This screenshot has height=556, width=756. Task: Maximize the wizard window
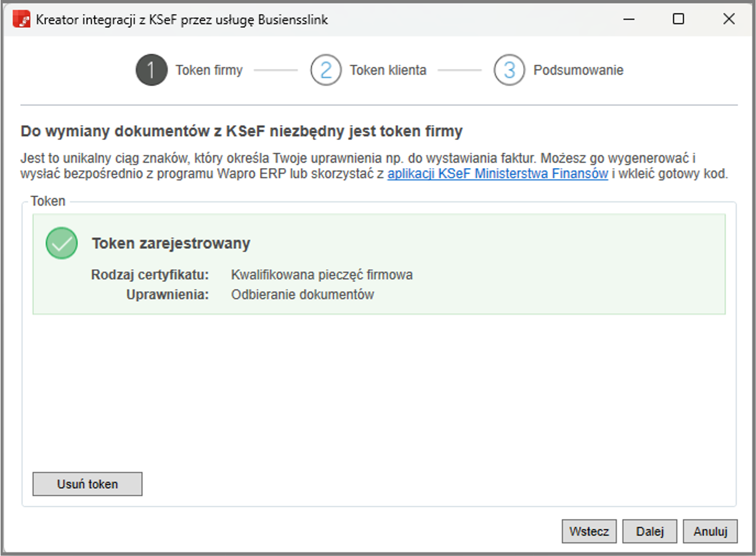[x=678, y=20]
